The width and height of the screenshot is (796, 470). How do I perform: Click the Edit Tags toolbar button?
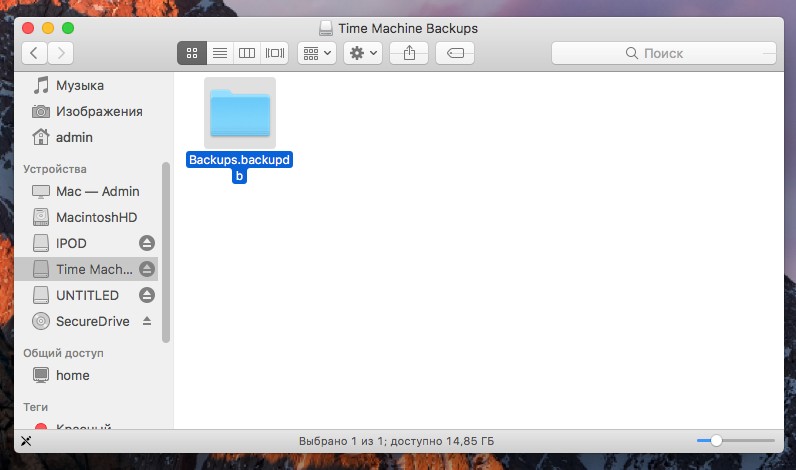455,53
